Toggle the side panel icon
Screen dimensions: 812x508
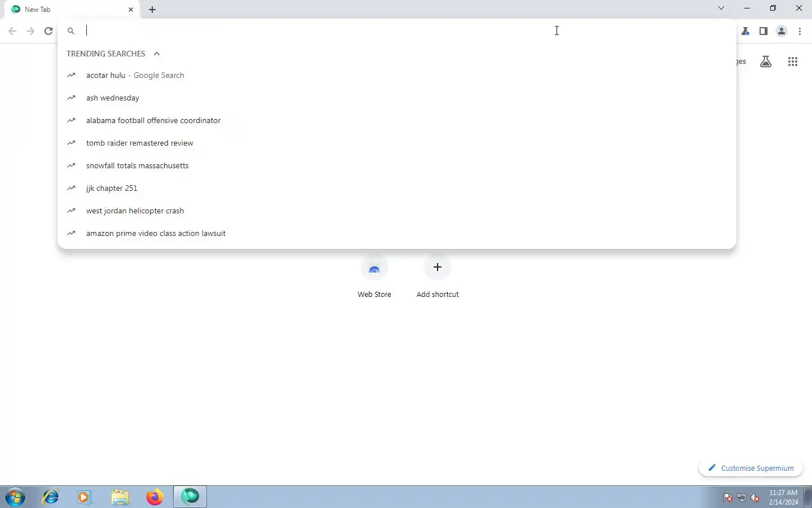tap(764, 31)
